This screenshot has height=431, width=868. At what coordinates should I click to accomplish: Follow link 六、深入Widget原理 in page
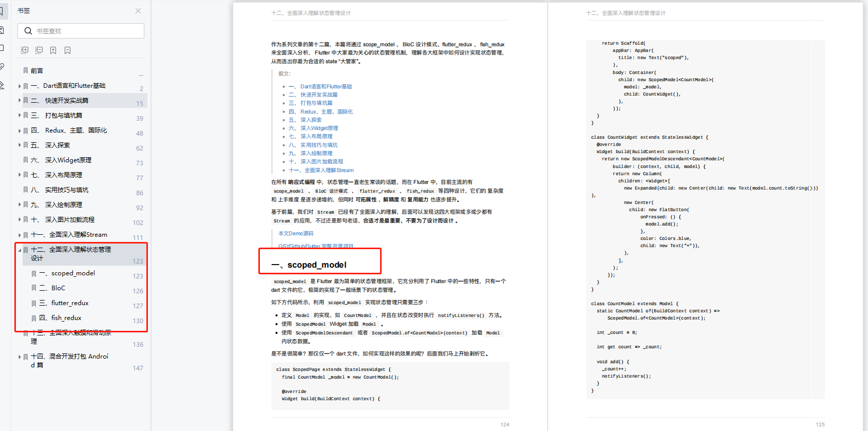[313, 128]
